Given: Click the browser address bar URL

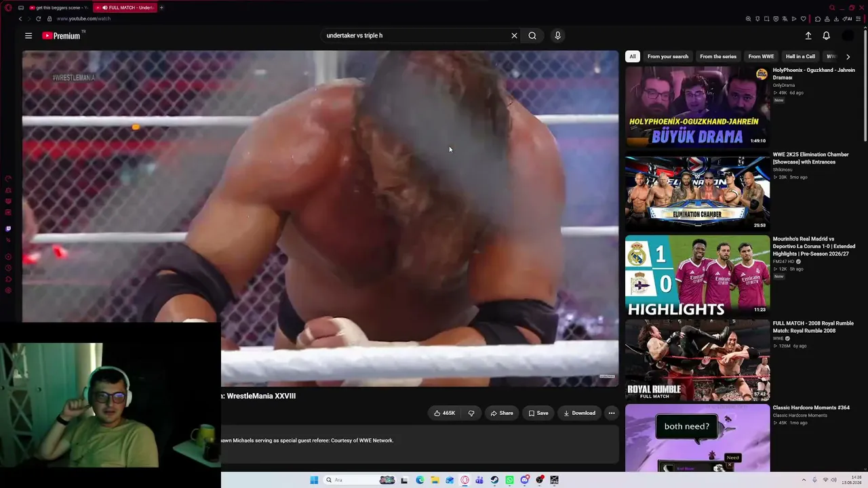Looking at the screenshot, I should coord(83,19).
